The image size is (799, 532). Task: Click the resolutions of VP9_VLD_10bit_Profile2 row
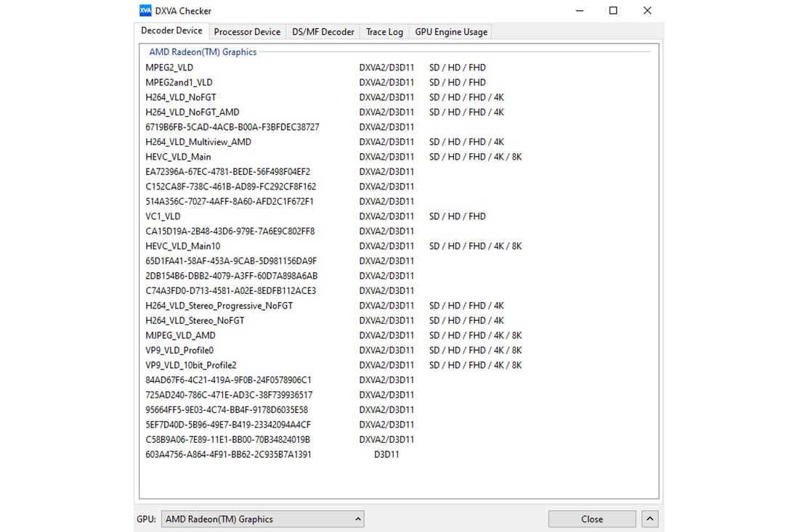click(476, 365)
